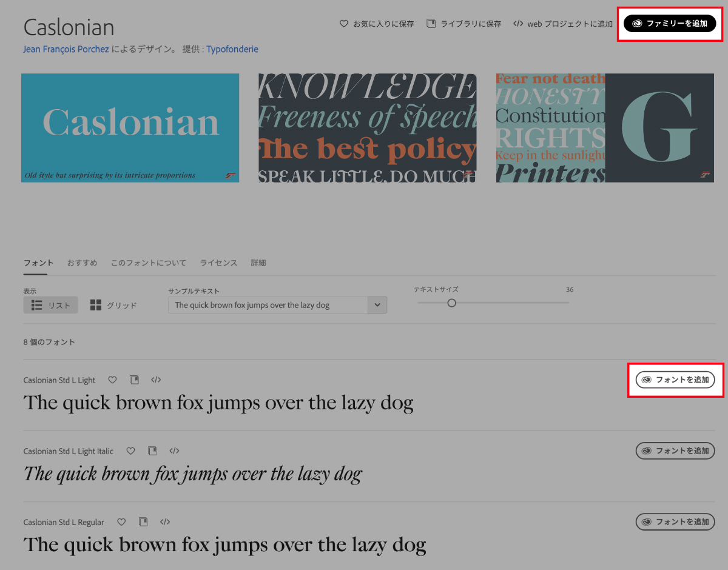Add Caslonian Std L Light font button
Viewport: 728px width, 570px height.
[675, 380]
